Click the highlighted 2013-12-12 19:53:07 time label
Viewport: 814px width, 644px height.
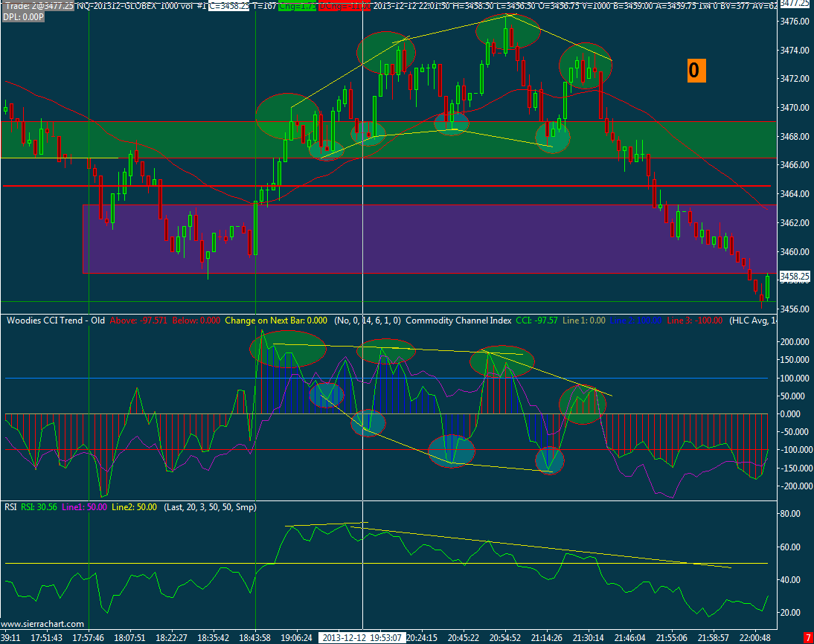[x=362, y=637]
